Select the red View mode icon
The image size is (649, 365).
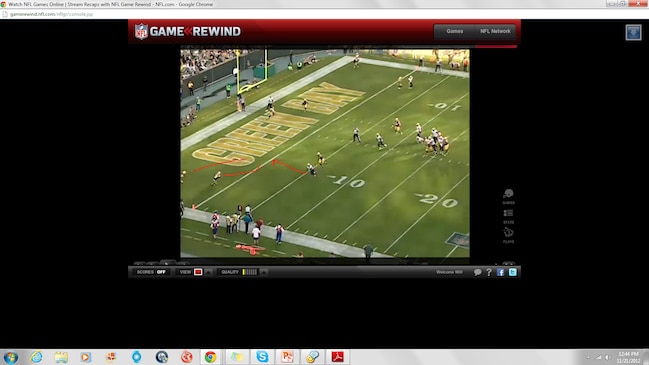pyautogui.click(x=198, y=272)
